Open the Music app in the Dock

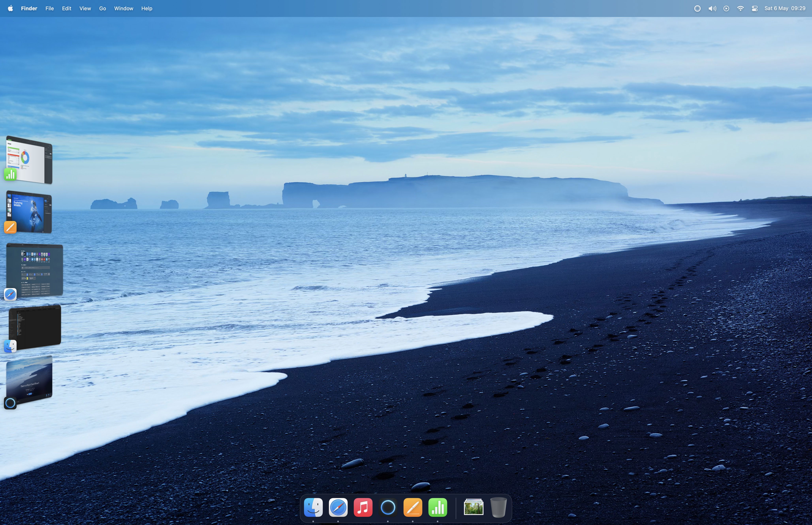pos(363,507)
